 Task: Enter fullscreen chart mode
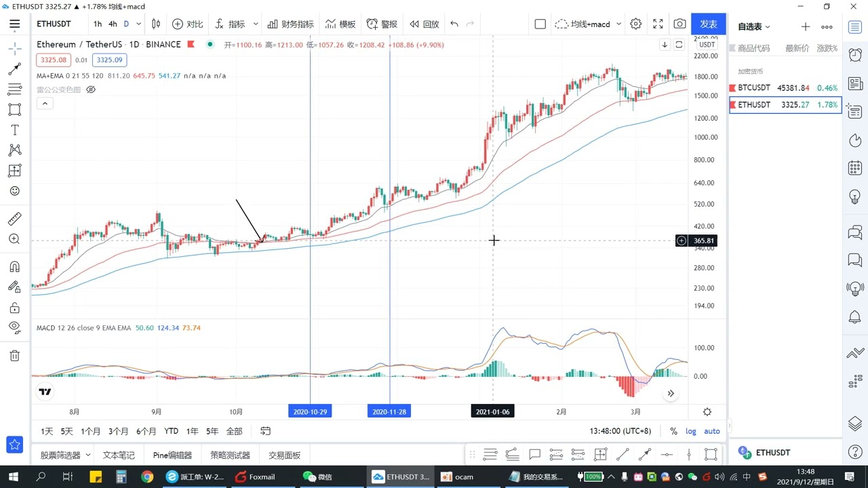658,24
